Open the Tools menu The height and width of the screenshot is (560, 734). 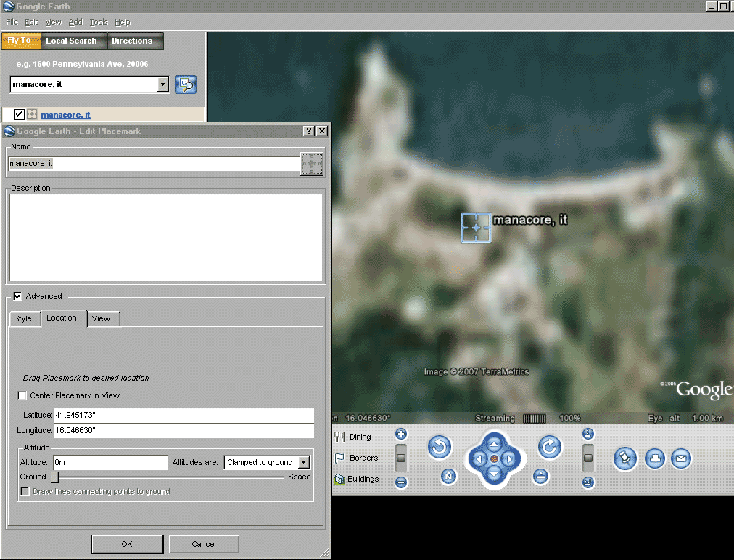click(x=98, y=22)
